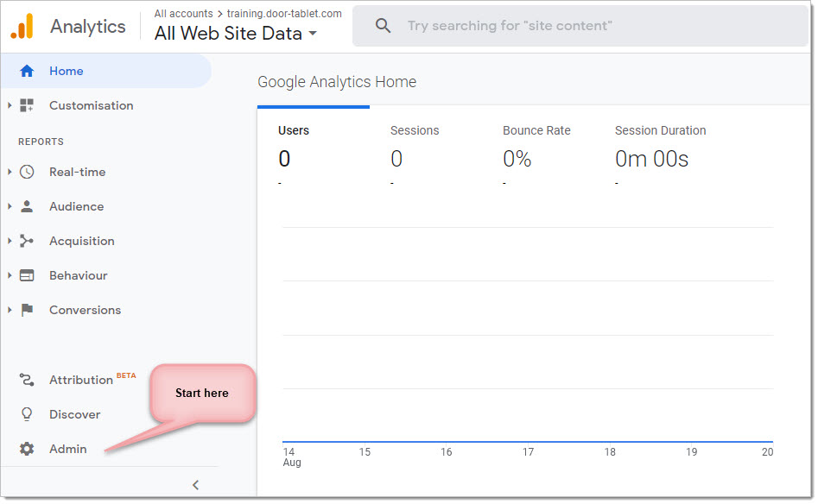Click the Real-time clock icon

coord(27,172)
